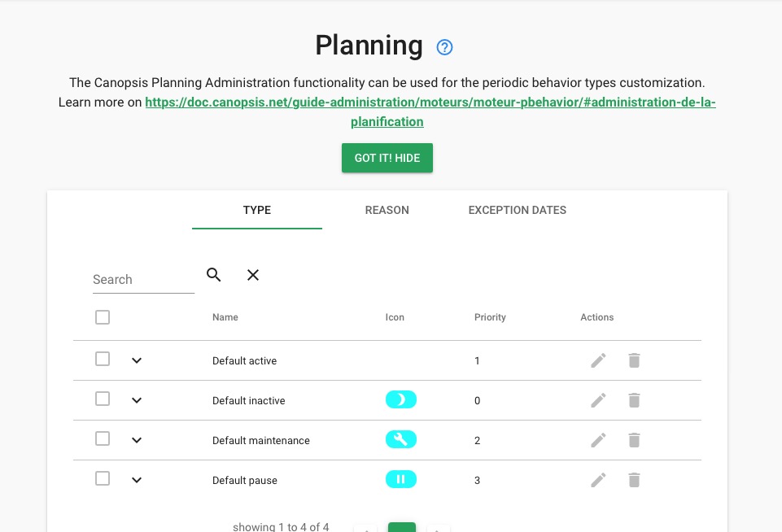
Task: Click the maintenance wrench icon
Action: [x=400, y=439]
